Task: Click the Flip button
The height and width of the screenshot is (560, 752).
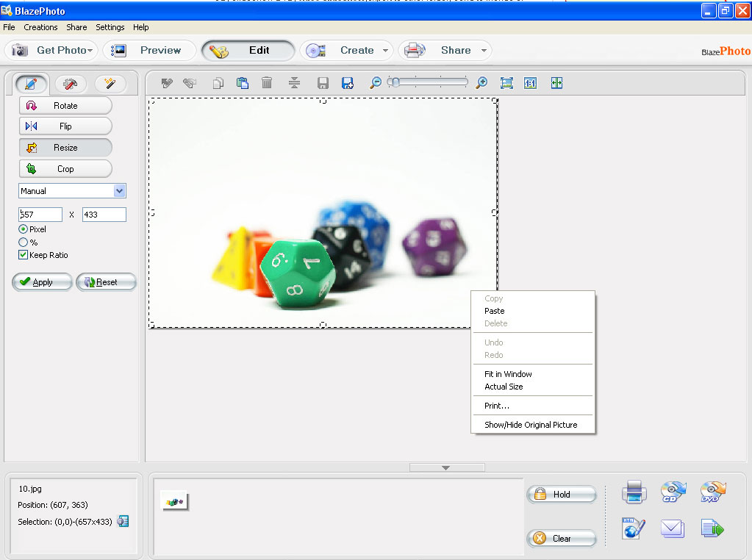Action: 65,126
